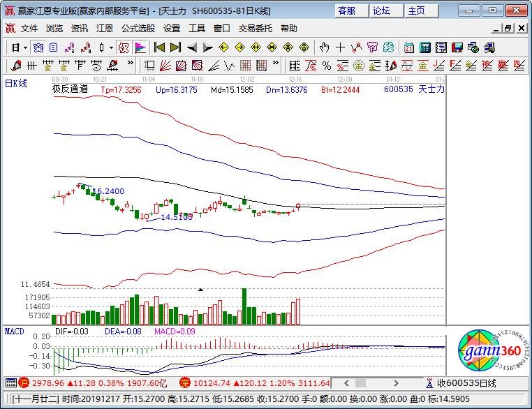Click the purple 节 icon
Image resolution: width=532 pixels, height=409 pixels.
click(372, 47)
